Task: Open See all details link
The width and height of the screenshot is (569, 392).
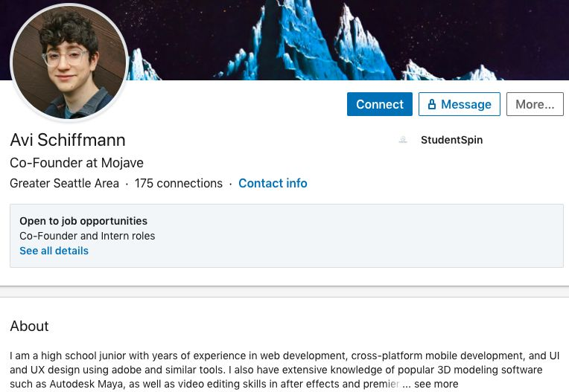Action: tap(54, 251)
